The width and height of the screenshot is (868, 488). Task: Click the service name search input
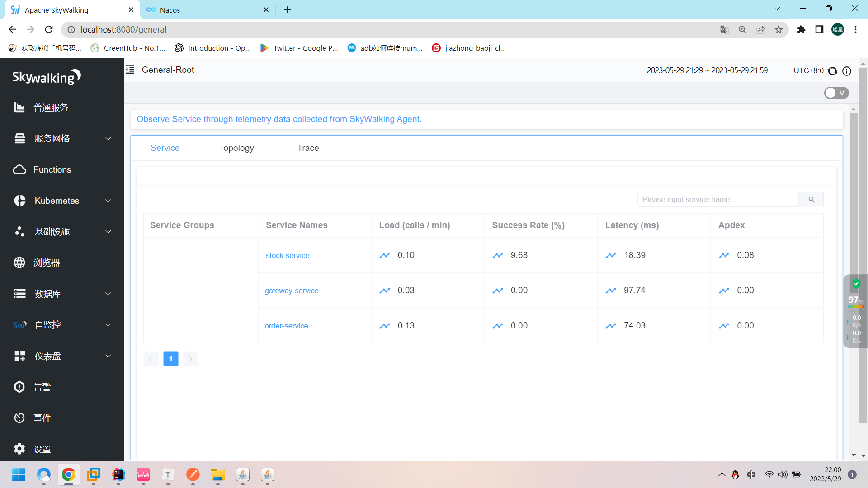pyautogui.click(x=717, y=199)
